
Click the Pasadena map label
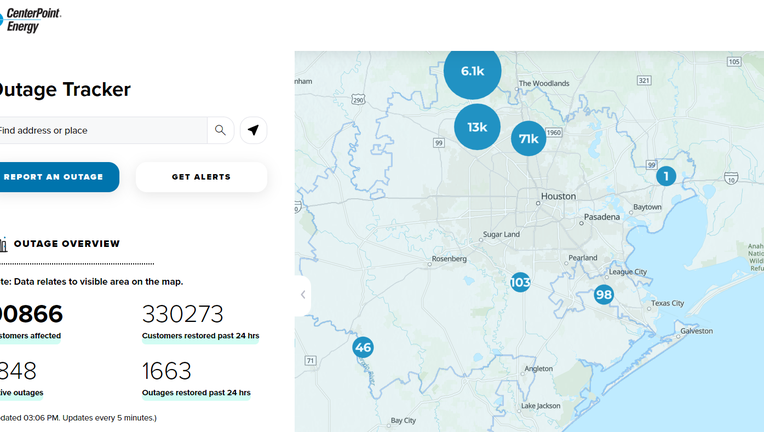[602, 217]
